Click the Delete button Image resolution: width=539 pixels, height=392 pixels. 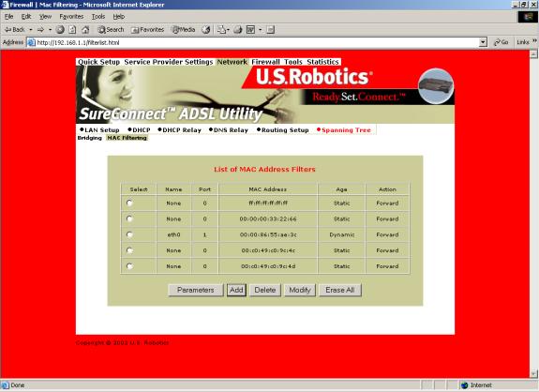coord(265,290)
